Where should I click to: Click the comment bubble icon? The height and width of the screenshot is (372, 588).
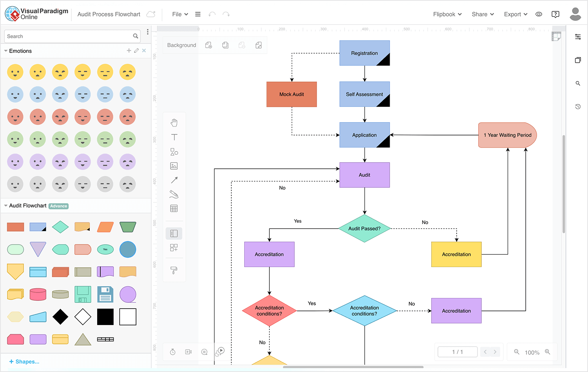coord(204,352)
